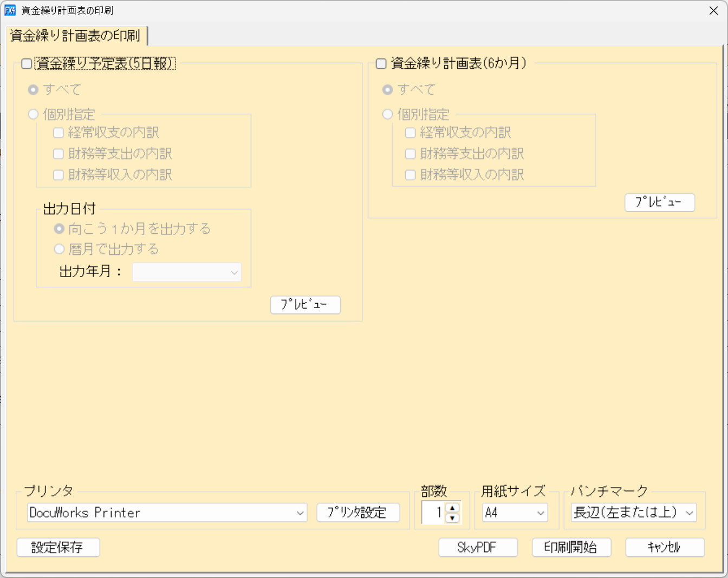Image resolution: width=728 pixels, height=578 pixels.
Task: Click the SkyPDF button
Action: (x=478, y=547)
